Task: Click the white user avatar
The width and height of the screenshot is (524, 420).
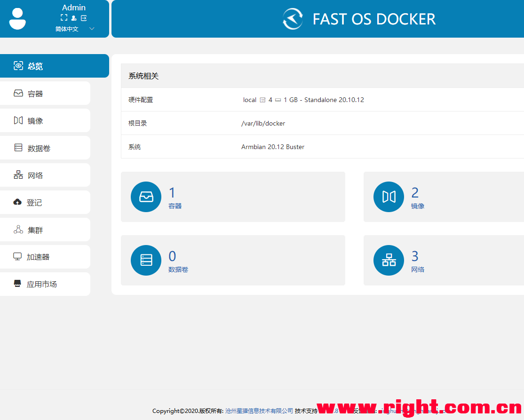Action: (x=17, y=19)
